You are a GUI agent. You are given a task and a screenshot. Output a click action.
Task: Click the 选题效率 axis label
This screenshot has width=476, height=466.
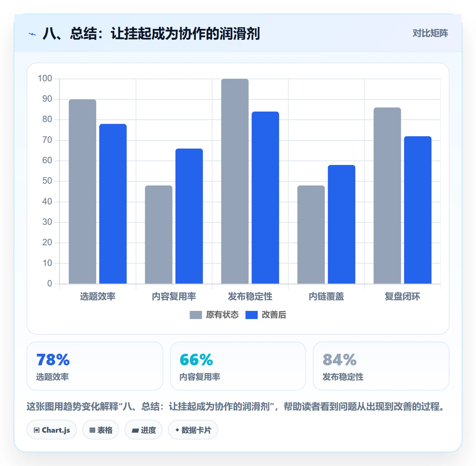point(98,297)
